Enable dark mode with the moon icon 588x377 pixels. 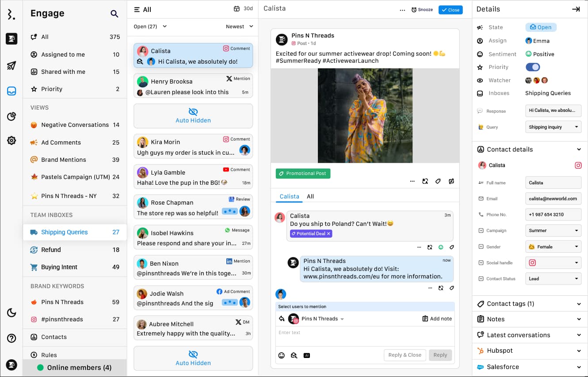[11, 312]
